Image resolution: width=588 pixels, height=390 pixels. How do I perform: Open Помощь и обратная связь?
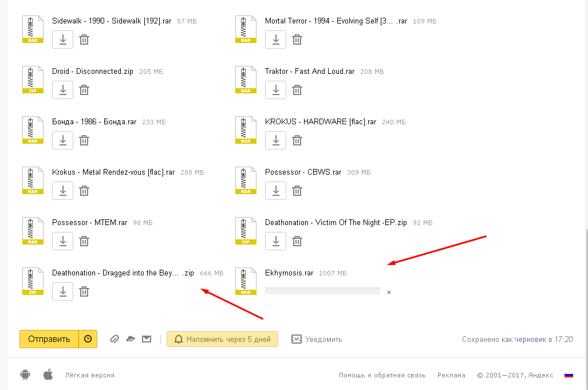click(x=382, y=375)
